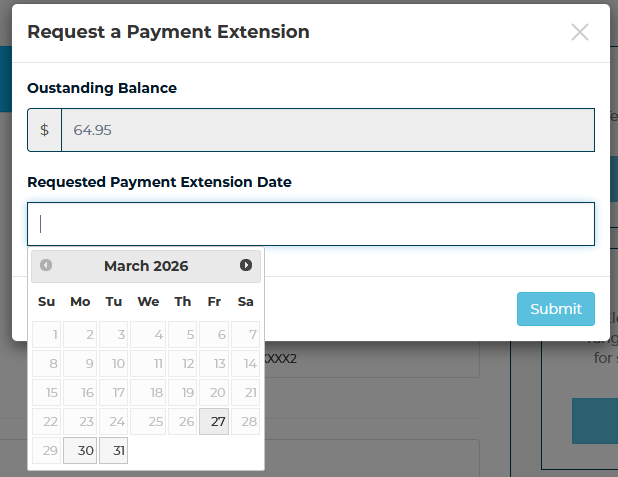Viewport: 618px width, 477px height.
Task: Click the March 2026 calendar title
Action: [x=146, y=266]
